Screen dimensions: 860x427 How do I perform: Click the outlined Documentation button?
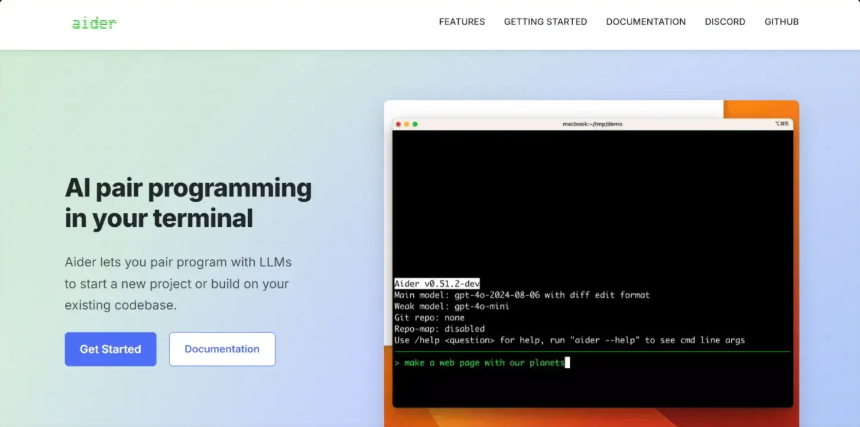click(x=222, y=349)
